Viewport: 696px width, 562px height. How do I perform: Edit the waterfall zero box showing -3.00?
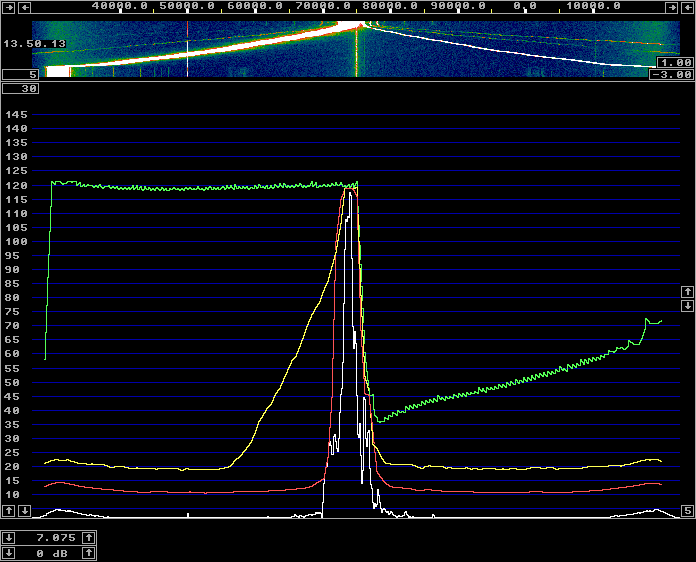point(672,75)
